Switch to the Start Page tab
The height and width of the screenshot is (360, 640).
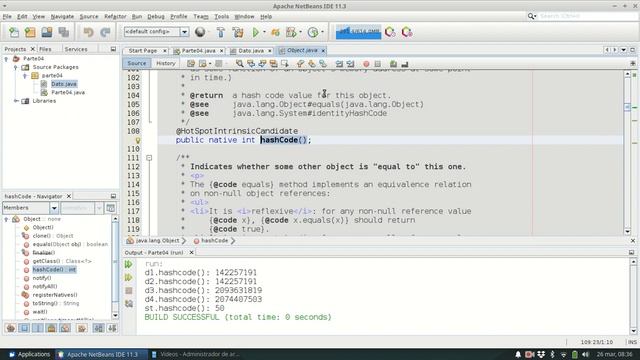pyautogui.click(x=142, y=51)
